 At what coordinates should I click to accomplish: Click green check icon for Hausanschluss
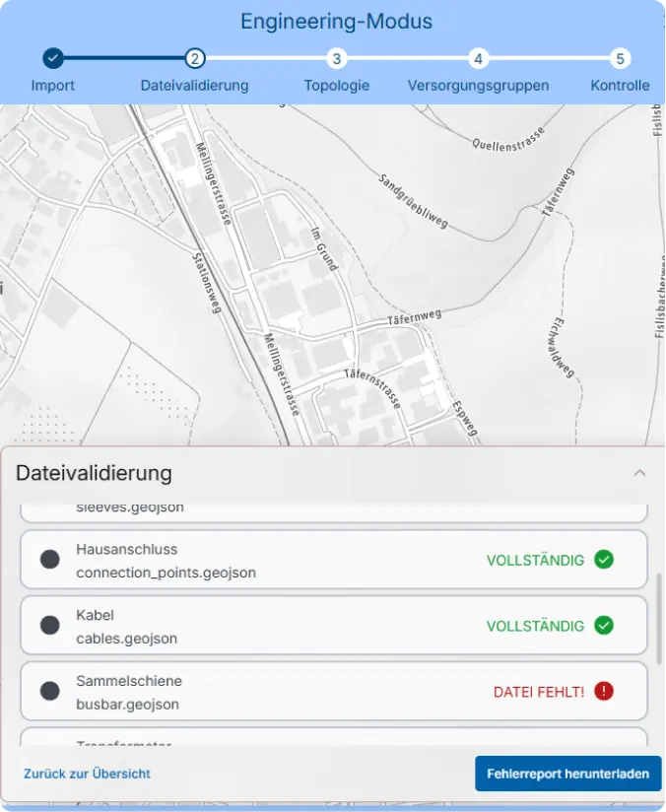[x=604, y=560]
